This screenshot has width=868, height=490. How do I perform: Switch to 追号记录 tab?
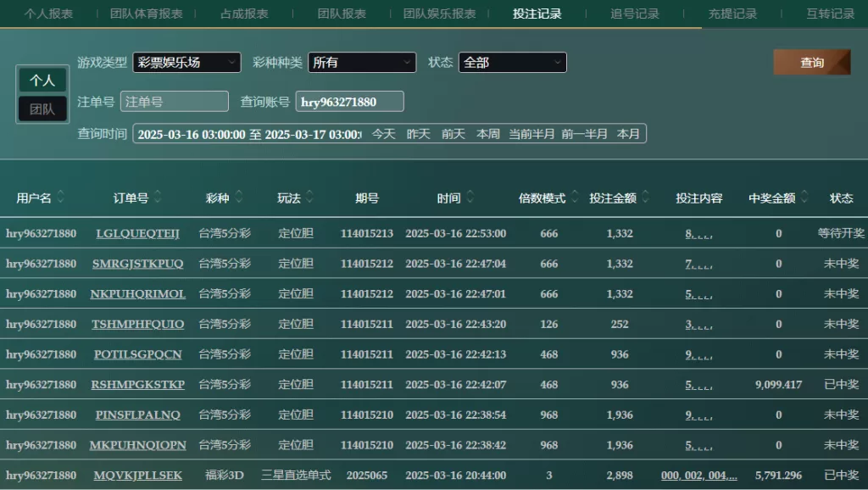pos(635,14)
